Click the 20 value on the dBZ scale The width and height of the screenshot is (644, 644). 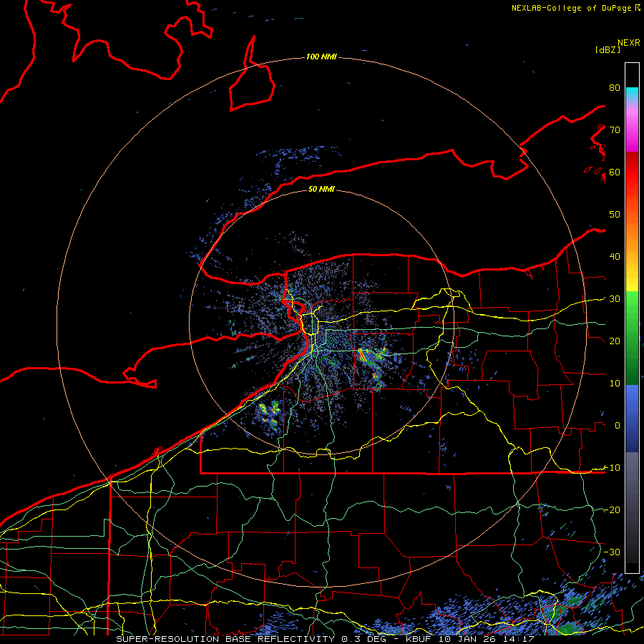(x=615, y=341)
